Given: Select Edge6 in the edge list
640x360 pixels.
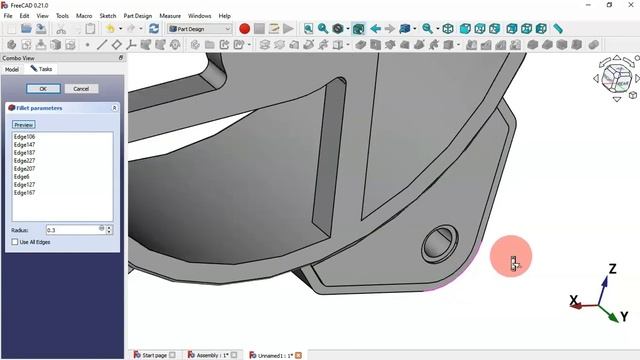Looking at the screenshot, I should coord(22,177).
